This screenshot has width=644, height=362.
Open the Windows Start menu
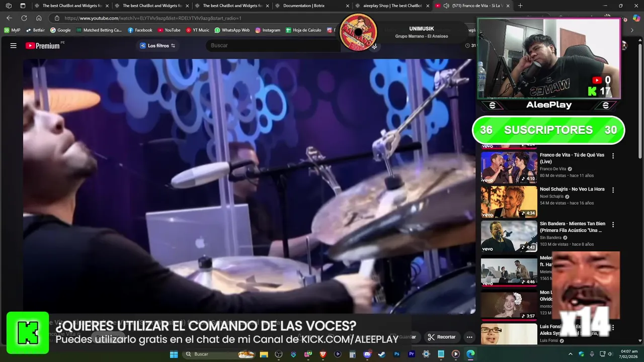(174, 354)
